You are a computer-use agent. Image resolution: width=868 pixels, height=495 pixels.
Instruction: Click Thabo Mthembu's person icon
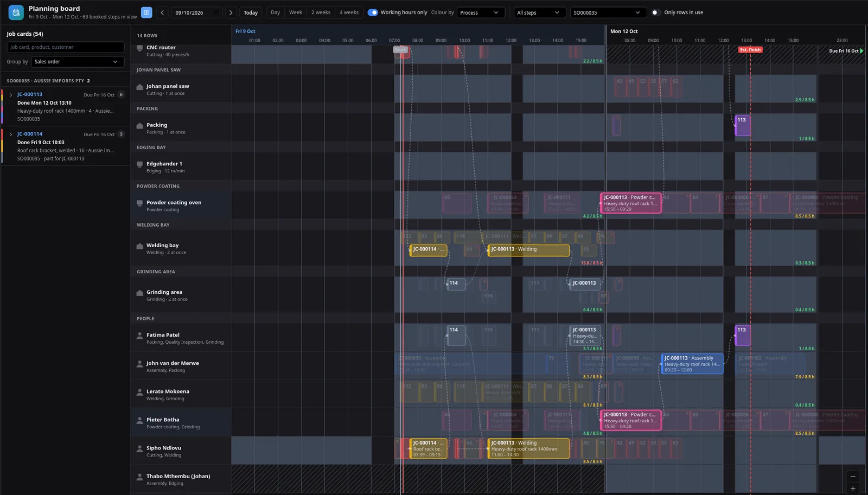click(139, 477)
